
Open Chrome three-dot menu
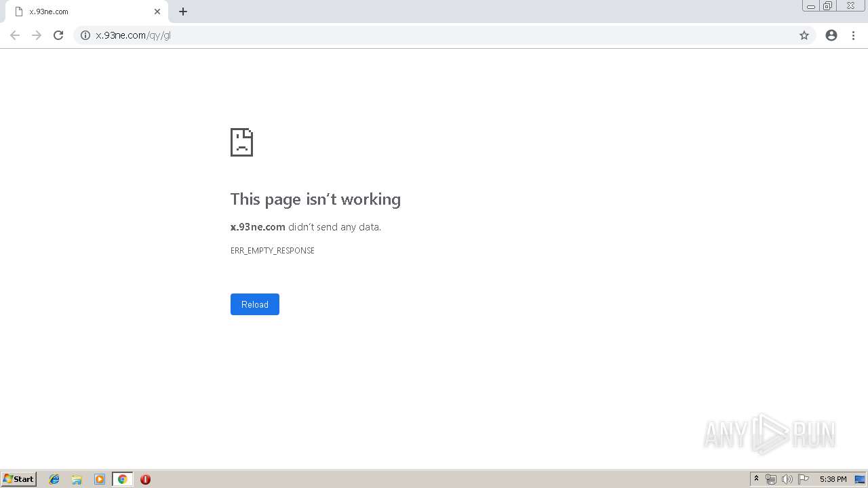pos(853,35)
